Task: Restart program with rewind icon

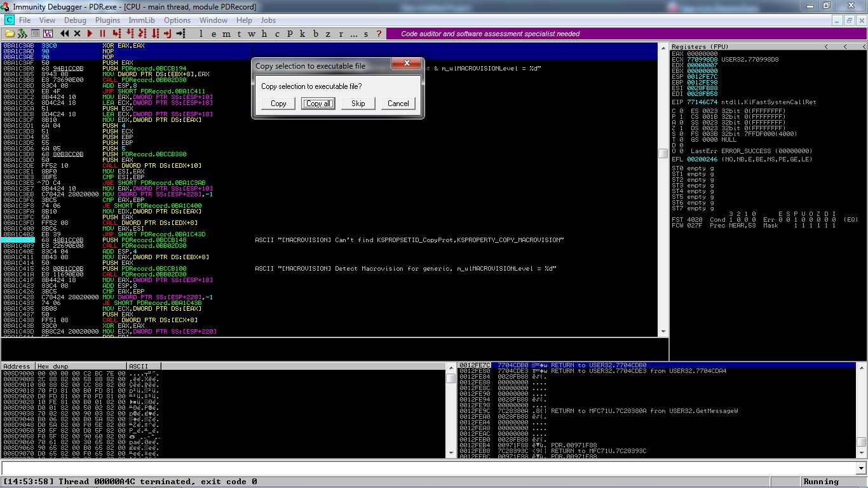Action: click(65, 33)
